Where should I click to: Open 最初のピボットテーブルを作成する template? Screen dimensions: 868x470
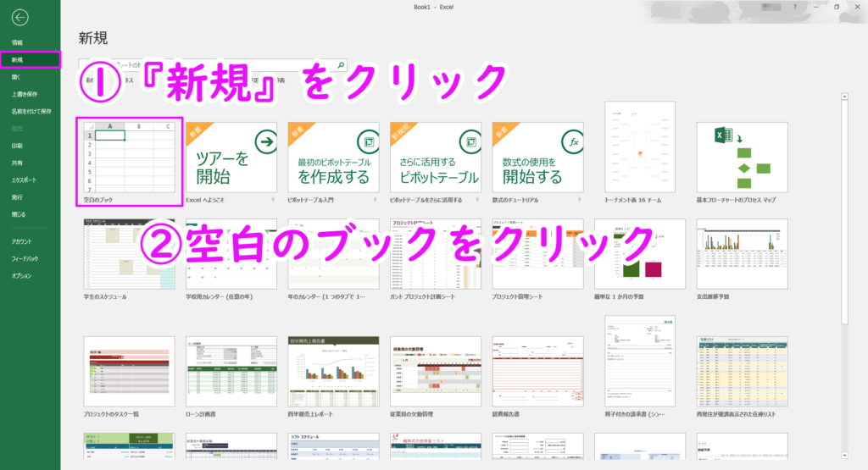(x=333, y=158)
